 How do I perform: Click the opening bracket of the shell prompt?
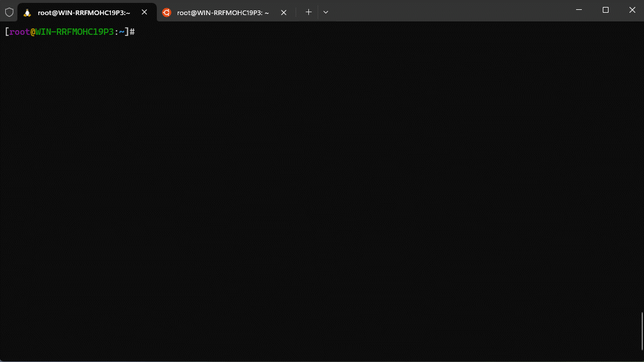pos(6,32)
